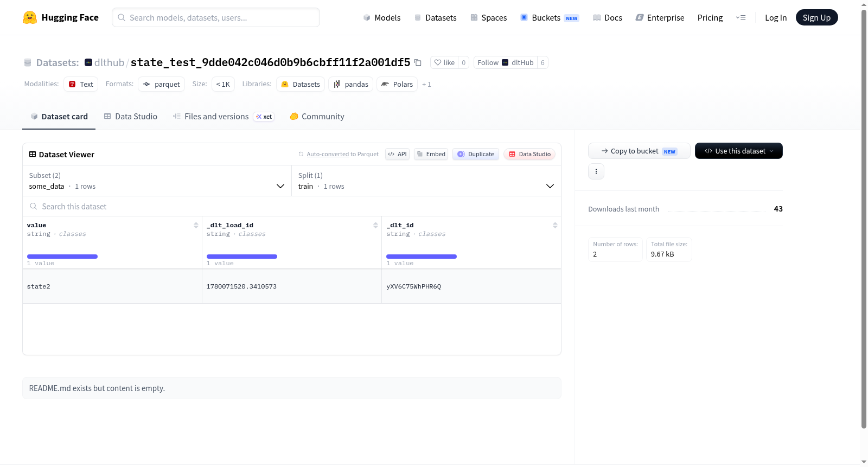Viewport: 868px width, 467px height.
Task: Open the Auto-converted to Parquet link
Action: click(x=339, y=154)
